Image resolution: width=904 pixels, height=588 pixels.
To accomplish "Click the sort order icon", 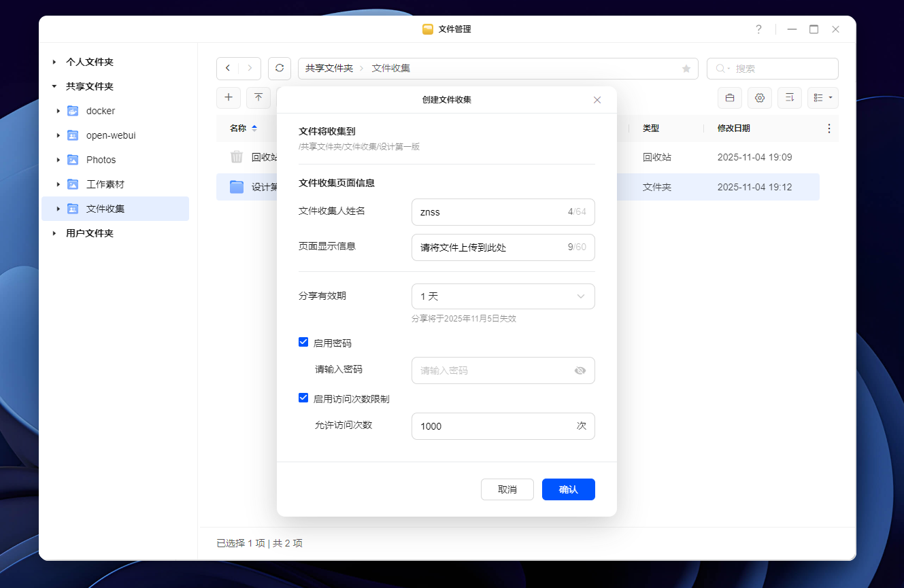I will coord(790,98).
